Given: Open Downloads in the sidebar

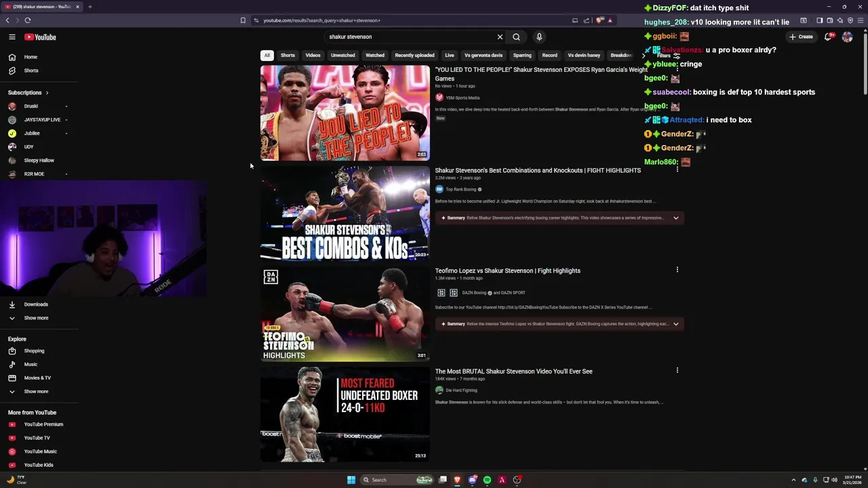Looking at the screenshot, I should click(28, 304).
